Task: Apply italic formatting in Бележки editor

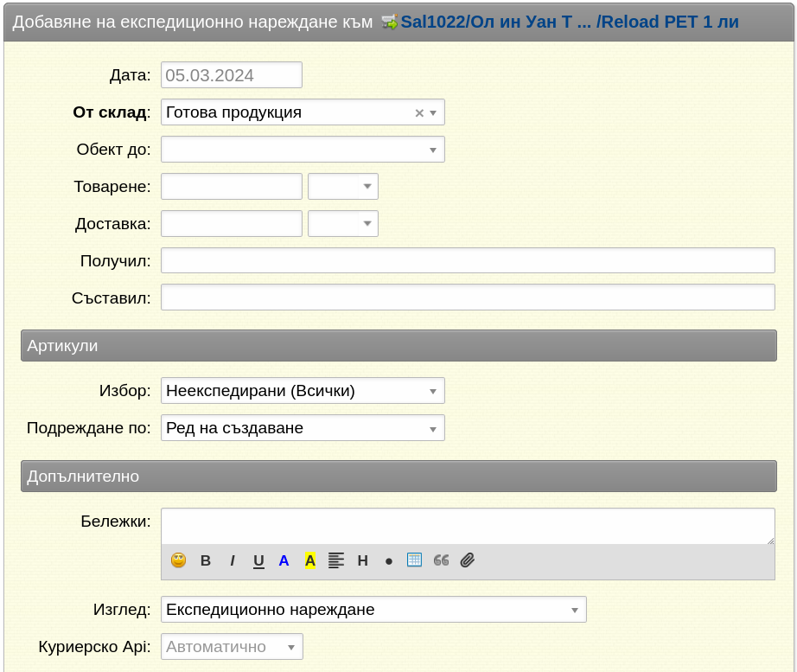Action: coord(233,560)
